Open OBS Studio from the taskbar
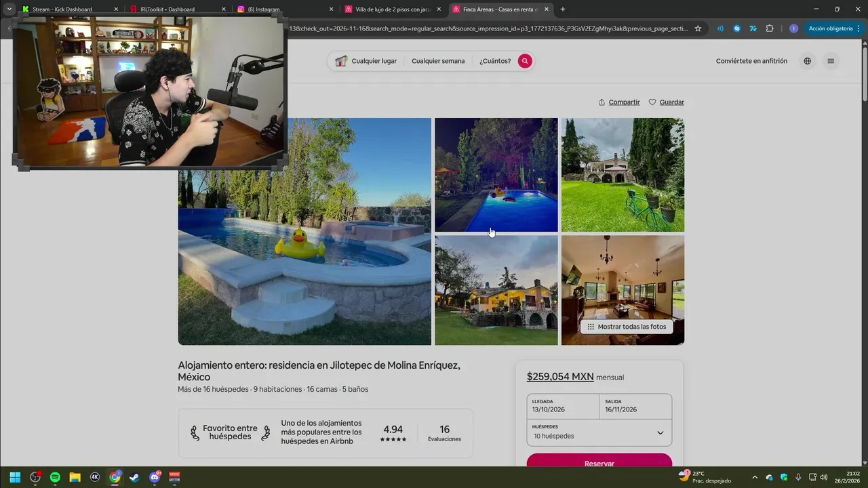 (35, 477)
